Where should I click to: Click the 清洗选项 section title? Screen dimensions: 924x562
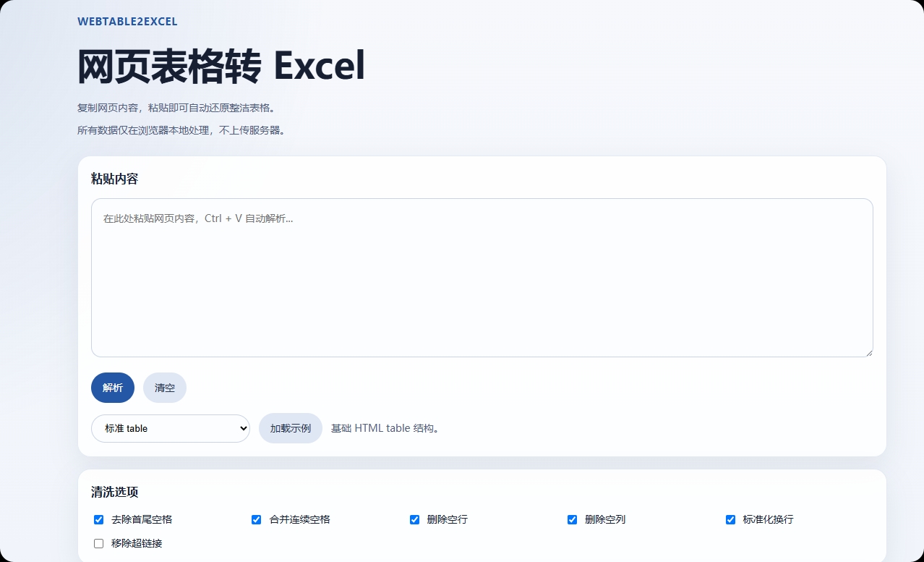[114, 492]
